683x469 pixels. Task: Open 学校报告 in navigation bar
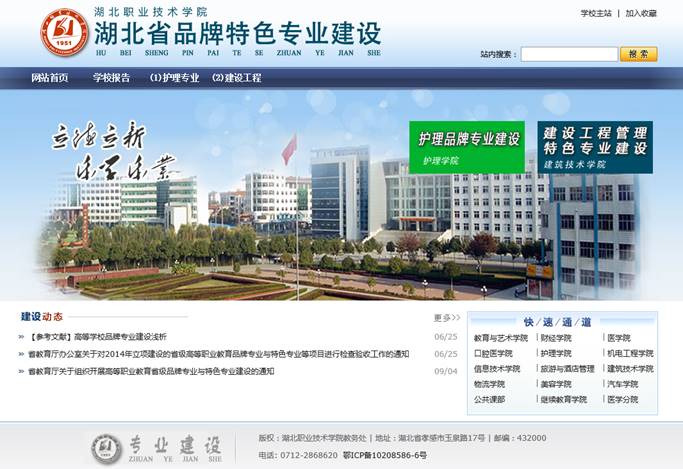point(111,77)
